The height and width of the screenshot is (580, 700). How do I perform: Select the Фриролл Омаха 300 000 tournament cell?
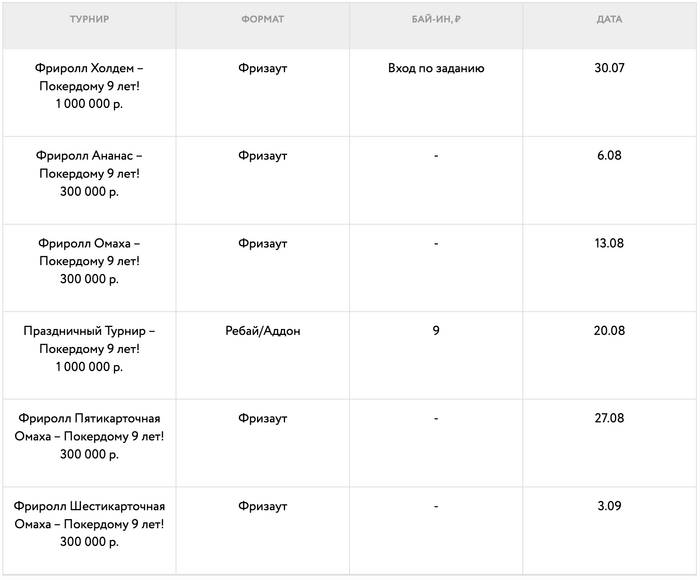click(x=90, y=261)
